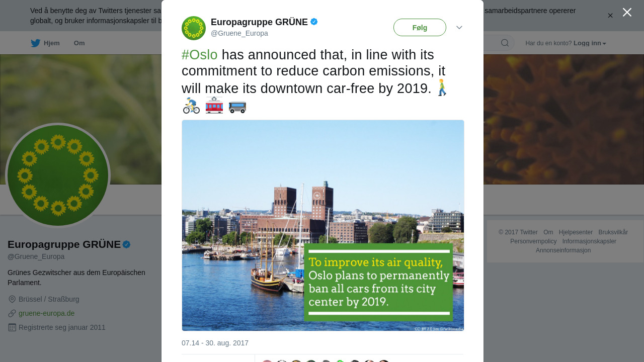Go to Hjem in the navigation
644x362 pixels.
51,43
